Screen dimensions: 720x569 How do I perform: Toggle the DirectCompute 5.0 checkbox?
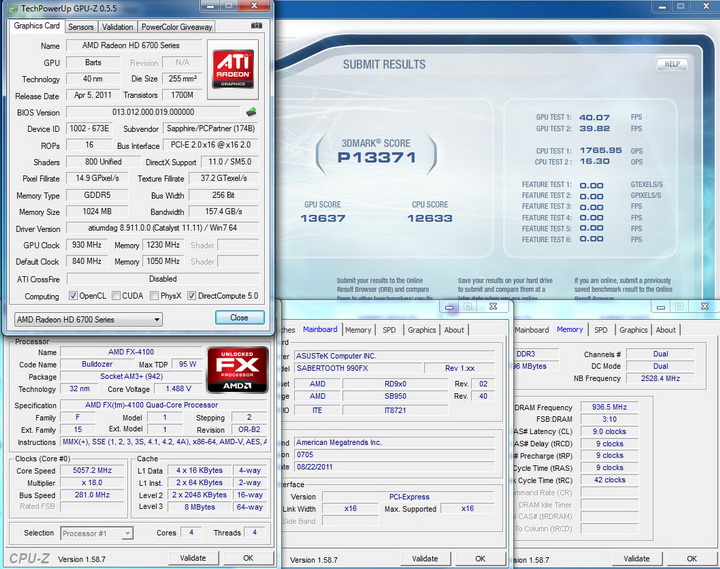coord(191,295)
